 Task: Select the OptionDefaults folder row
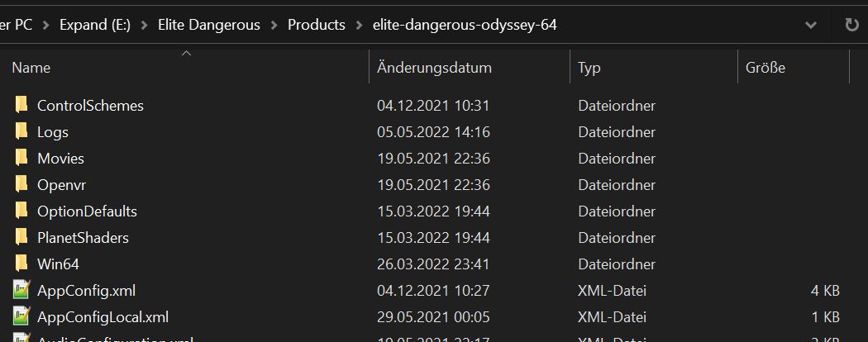point(427,211)
